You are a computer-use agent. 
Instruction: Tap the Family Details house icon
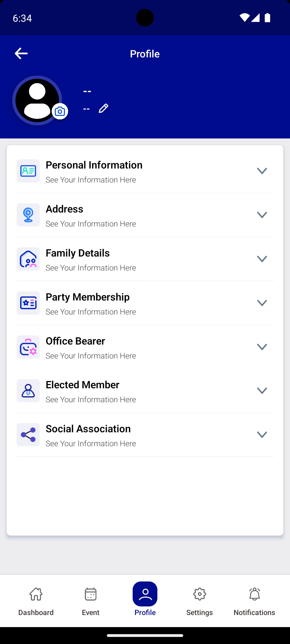[x=28, y=259]
